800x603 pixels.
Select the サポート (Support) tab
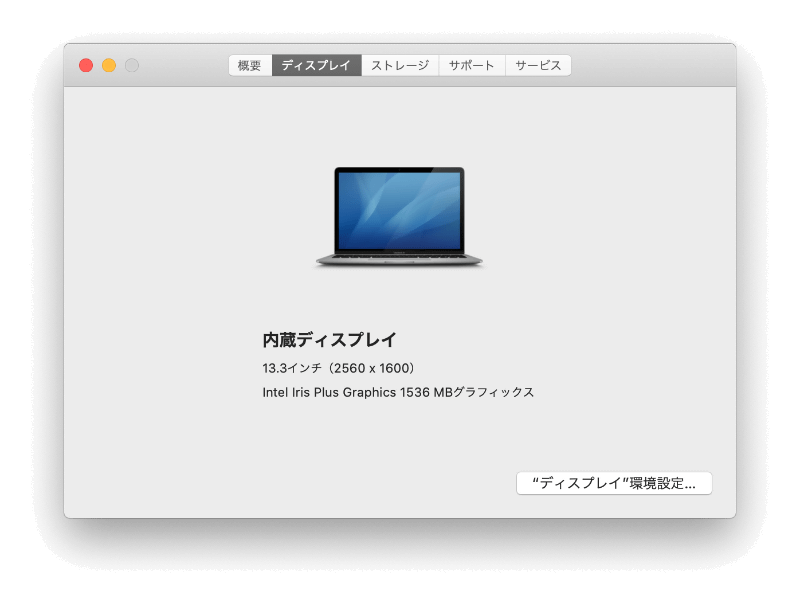(470, 64)
